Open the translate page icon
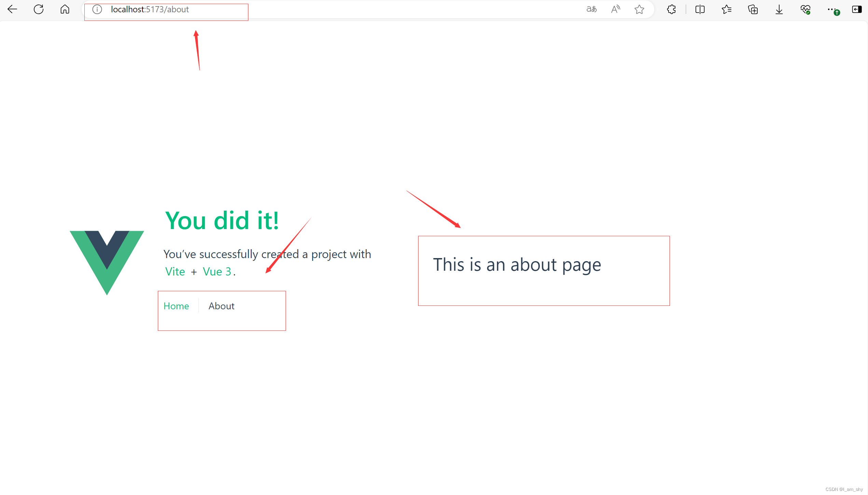The width and height of the screenshot is (868, 495). click(x=591, y=9)
